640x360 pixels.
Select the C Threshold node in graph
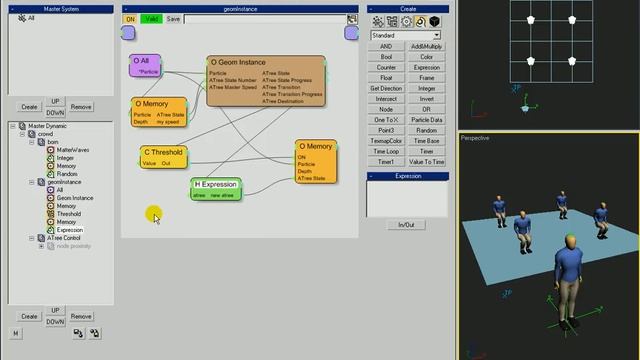(x=164, y=157)
